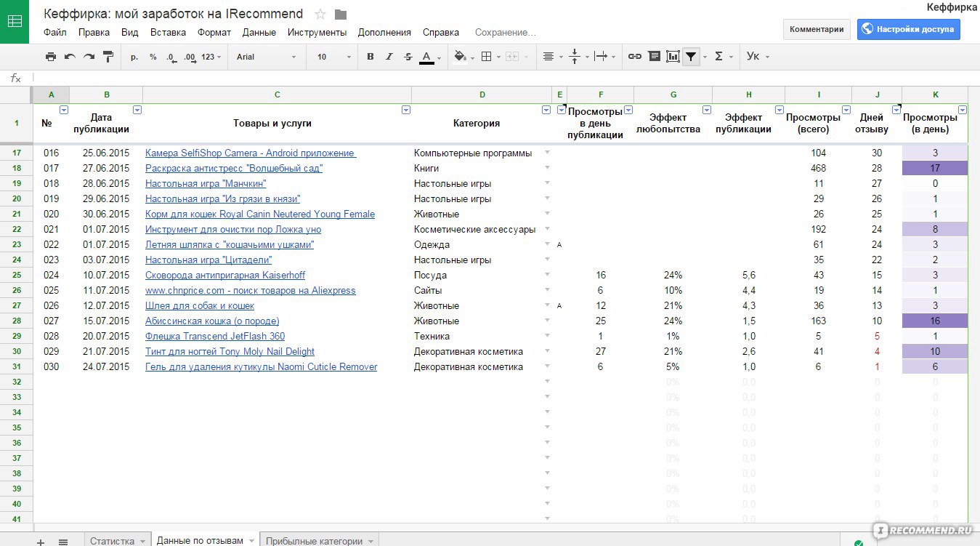Toggle the filter button
This screenshot has height=546, width=980.
pos(692,57)
